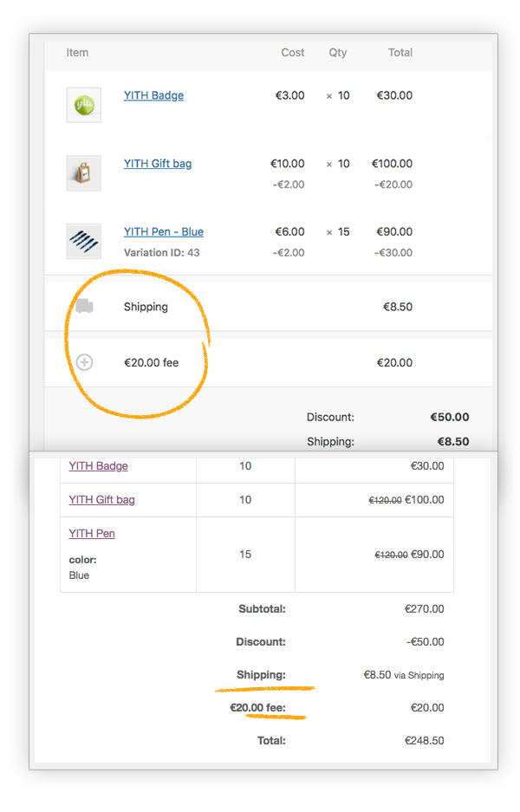Open the YITH Pen - Blue link
This screenshot has height=812, width=520.
pyautogui.click(x=164, y=232)
